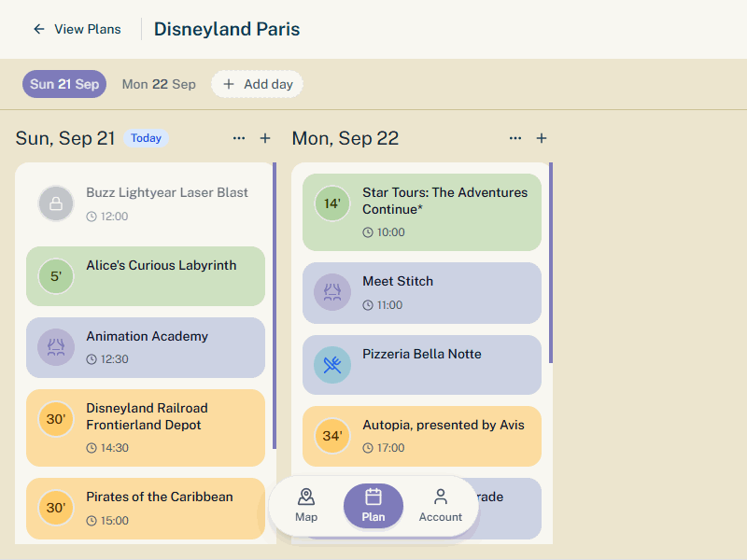Click the View Plans link

(88, 29)
